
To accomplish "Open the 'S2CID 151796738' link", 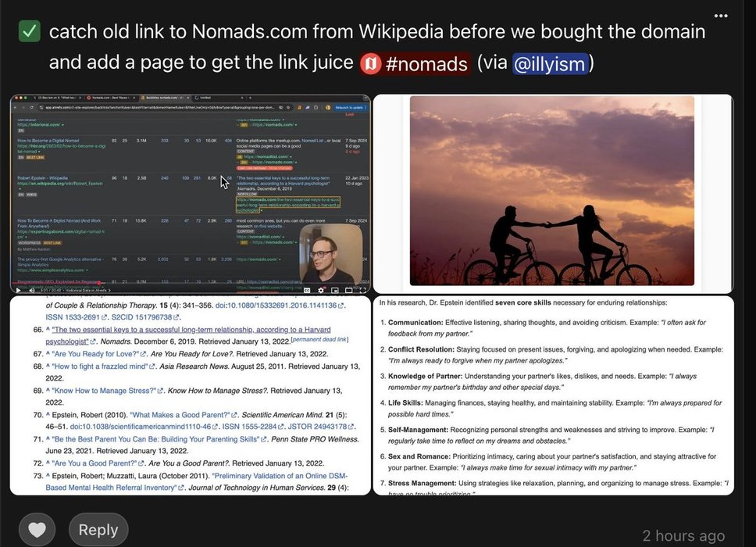I will click(142, 317).
